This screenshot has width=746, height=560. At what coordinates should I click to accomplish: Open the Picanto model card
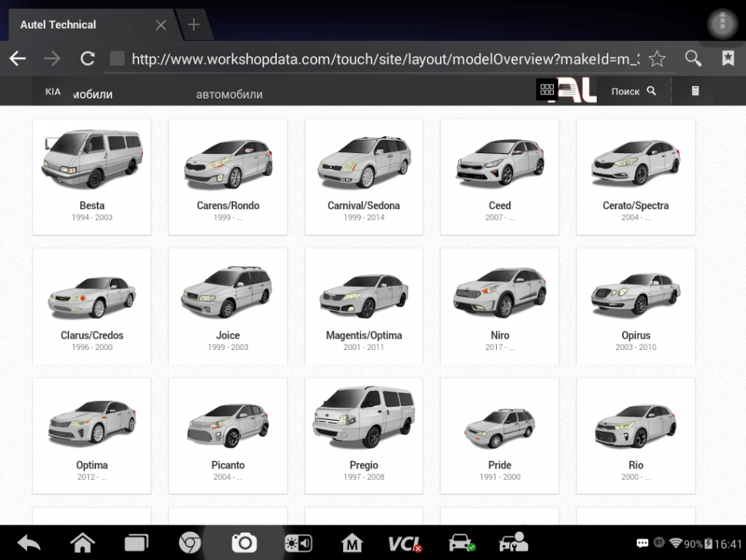pos(228,435)
